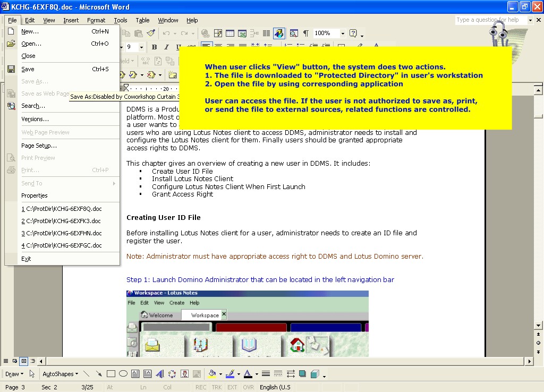Click the Font Color swatch button
Viewport: 544px width, 392px height.
(x=248, y=374)
